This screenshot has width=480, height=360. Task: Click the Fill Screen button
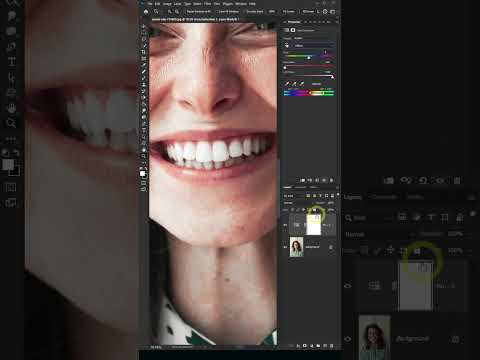[308, 11]
